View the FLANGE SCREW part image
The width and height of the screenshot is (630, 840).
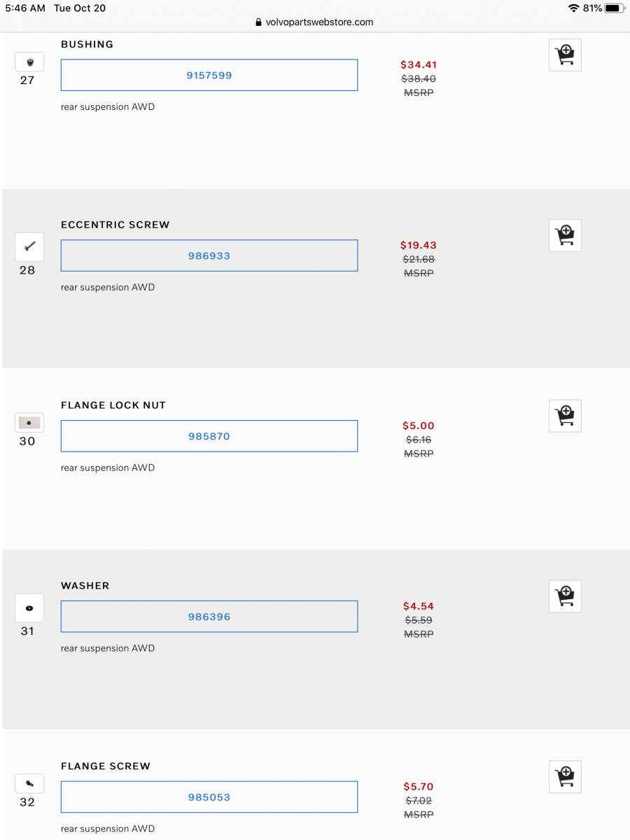click(x=29, y=783)
